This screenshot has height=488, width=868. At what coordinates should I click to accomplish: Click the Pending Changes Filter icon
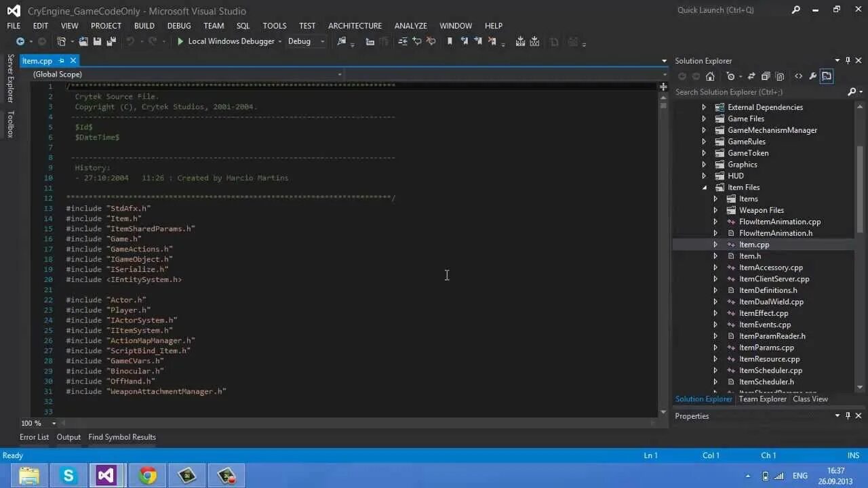pos(730,77)
